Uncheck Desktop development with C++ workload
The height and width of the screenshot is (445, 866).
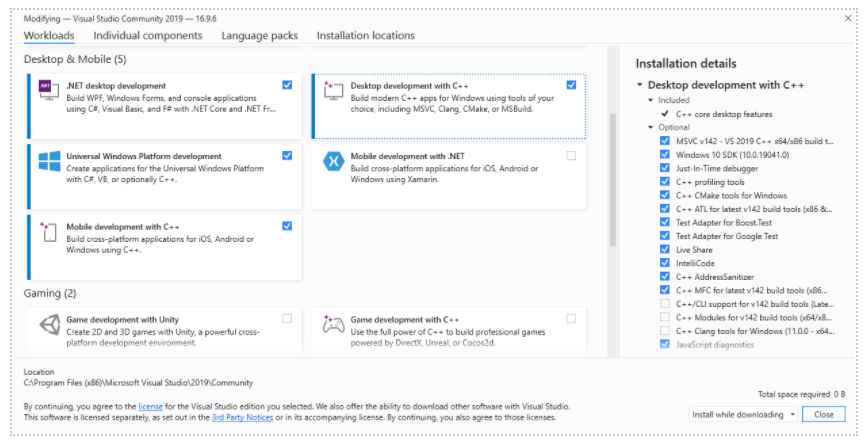(571, 85)
